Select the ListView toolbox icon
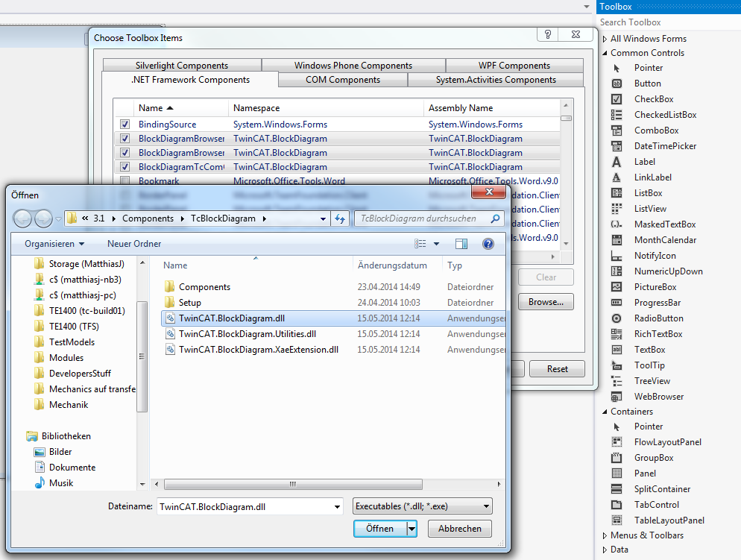 pyautogui.click(x=617, y=208)
